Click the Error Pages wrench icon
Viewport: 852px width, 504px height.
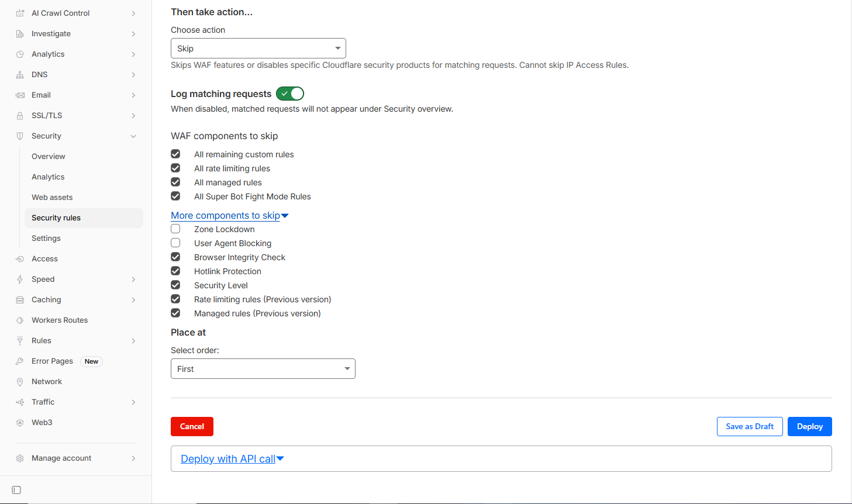click(x=20, y=361)
